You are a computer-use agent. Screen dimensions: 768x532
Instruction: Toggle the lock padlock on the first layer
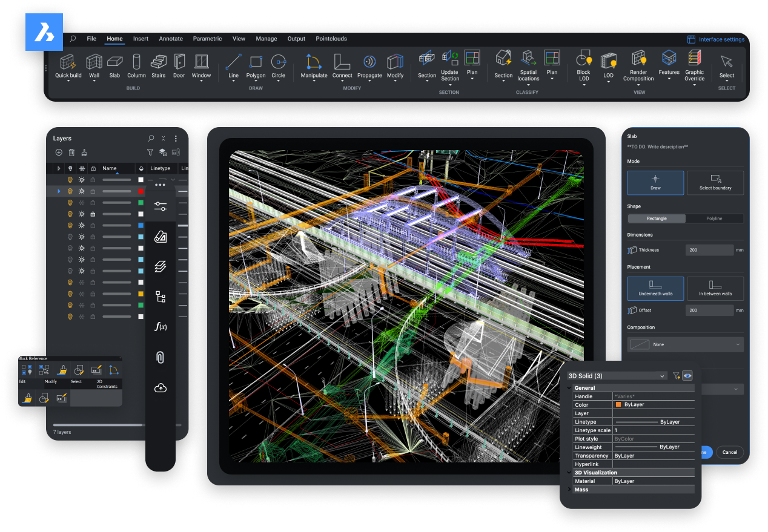(92, 179)
